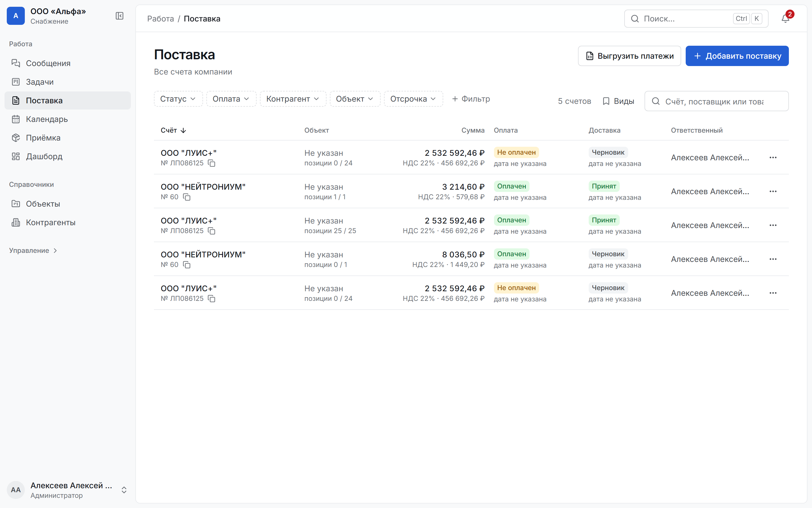Click sum 8 036,50 ₽ cell

(463, 255)
